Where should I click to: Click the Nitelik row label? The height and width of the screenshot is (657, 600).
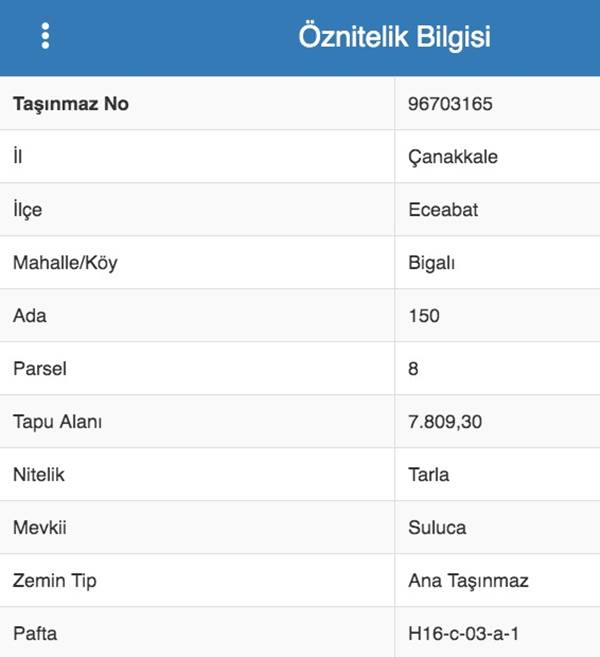coord(39,475)
